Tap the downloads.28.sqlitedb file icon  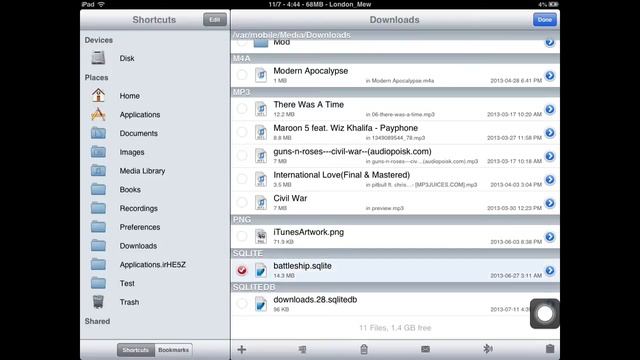click(261, 304)
